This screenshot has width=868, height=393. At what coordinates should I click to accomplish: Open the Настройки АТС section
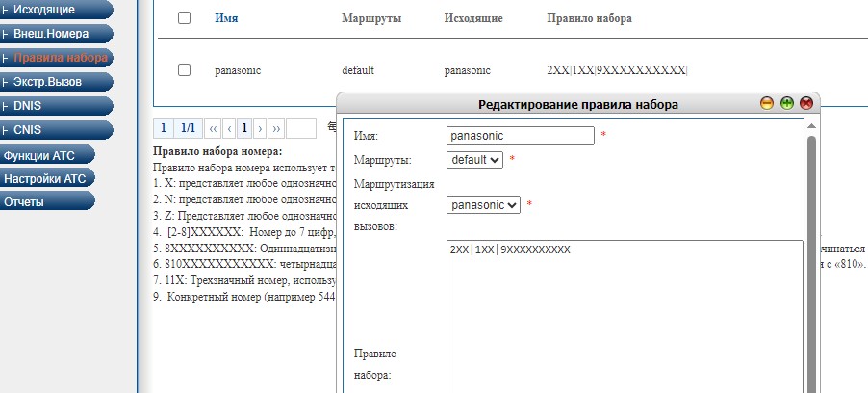[47, 178]
